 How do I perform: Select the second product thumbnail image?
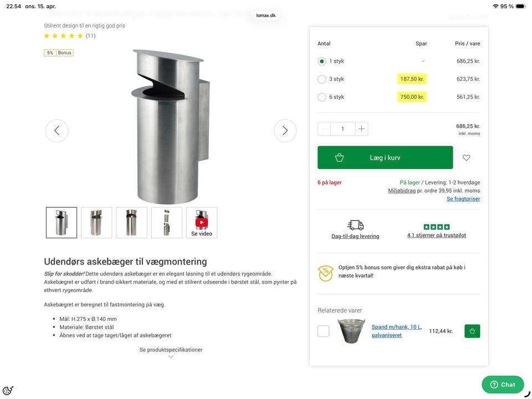[x=96, y=222]
